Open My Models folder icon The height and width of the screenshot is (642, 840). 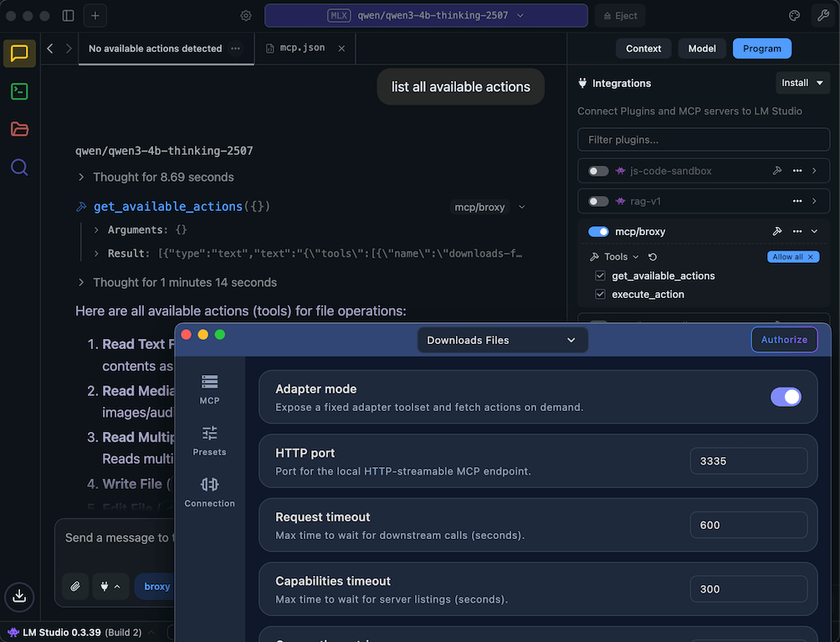click(x=19, y=129)
